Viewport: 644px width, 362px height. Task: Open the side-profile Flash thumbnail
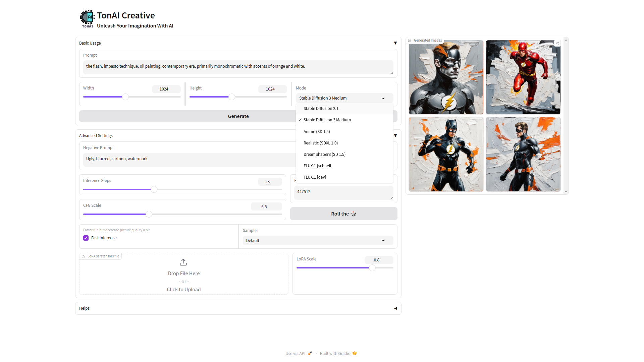[523, 154]
